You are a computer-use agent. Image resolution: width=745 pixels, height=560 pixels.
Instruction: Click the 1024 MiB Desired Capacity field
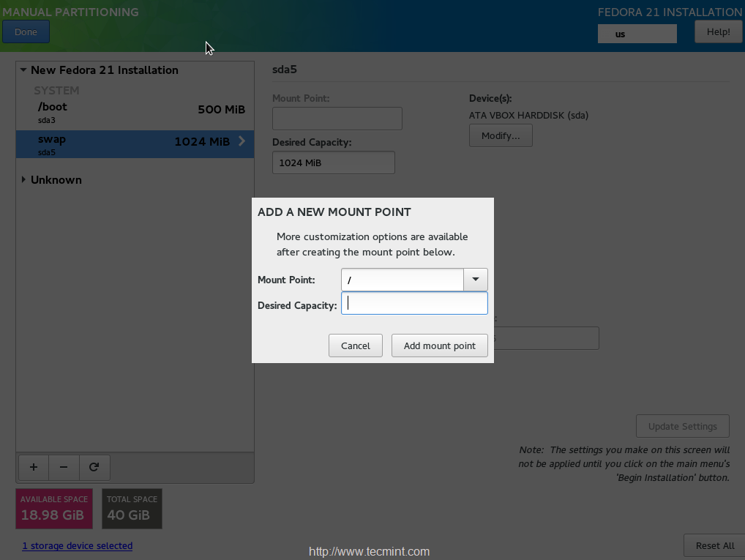334,163
